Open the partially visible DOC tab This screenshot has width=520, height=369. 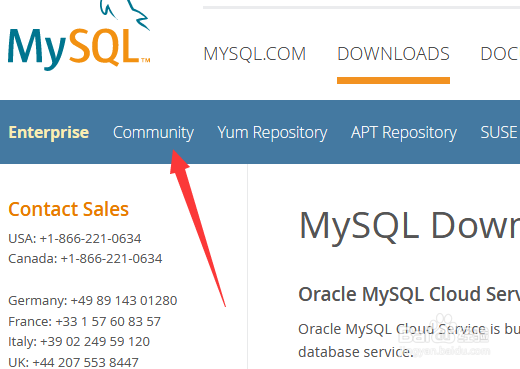tap(500, 54)
